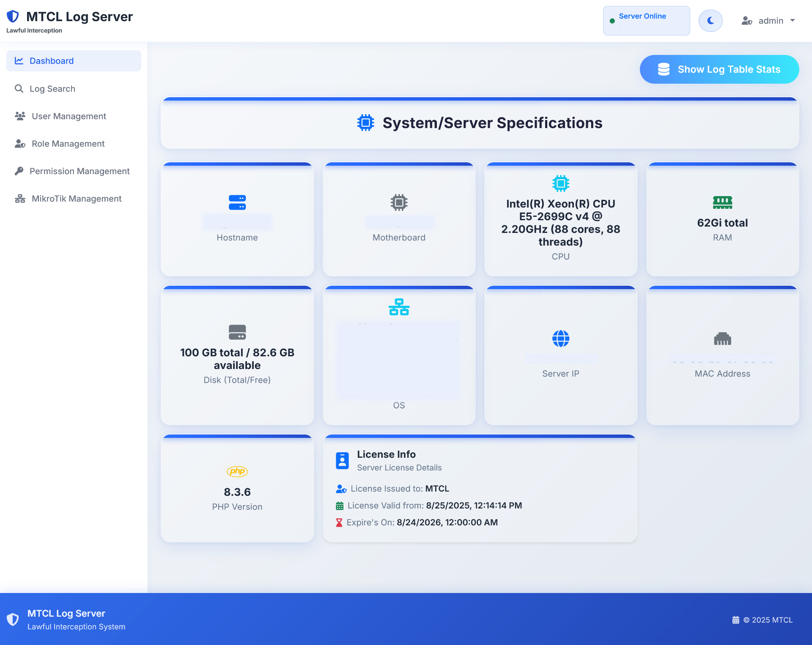Click the RAM memory icon
This screenshot has width=812, height=645.
pos(722,202)
